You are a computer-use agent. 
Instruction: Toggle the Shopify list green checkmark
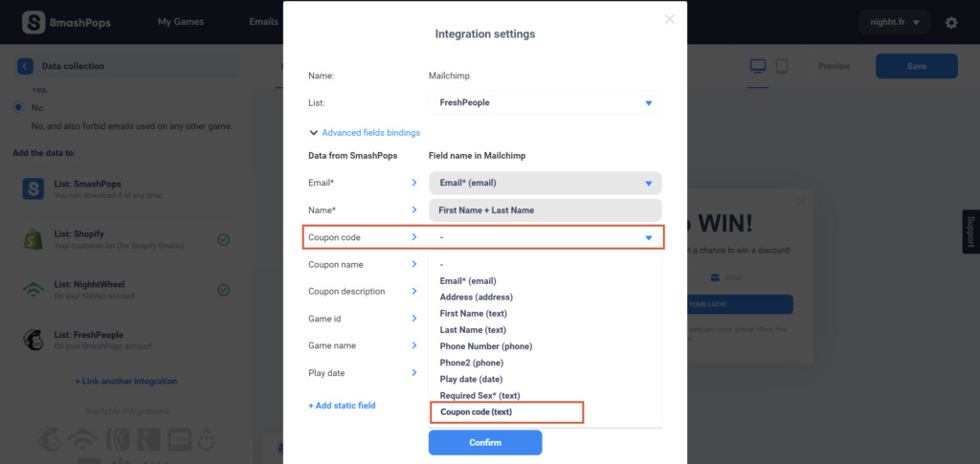(223, 239)
